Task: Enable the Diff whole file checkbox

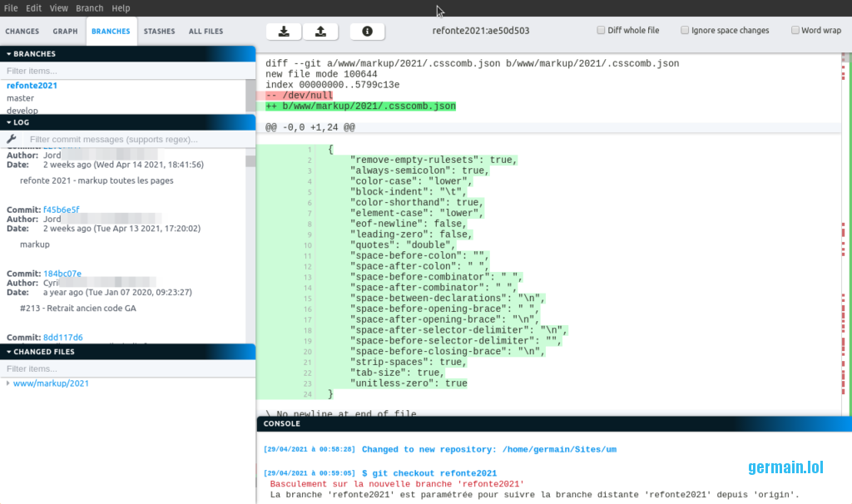Action: pyautogui.click(x=602, y=31)
